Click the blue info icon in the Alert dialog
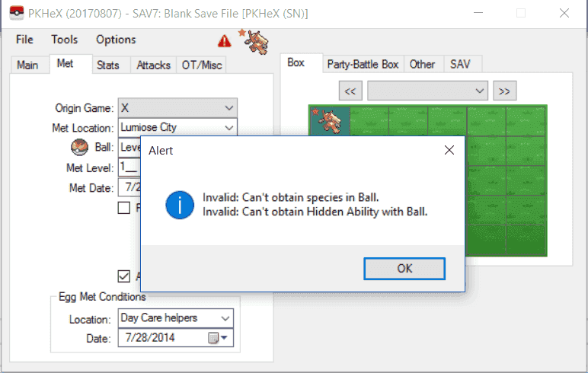This screenshot has height=373, width=588. coord(180,205)
